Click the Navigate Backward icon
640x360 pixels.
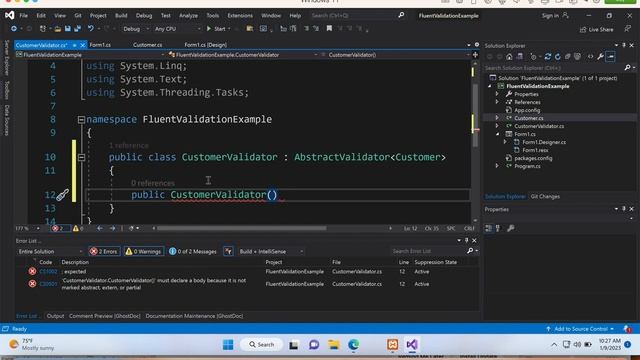(x=14, y=29)
